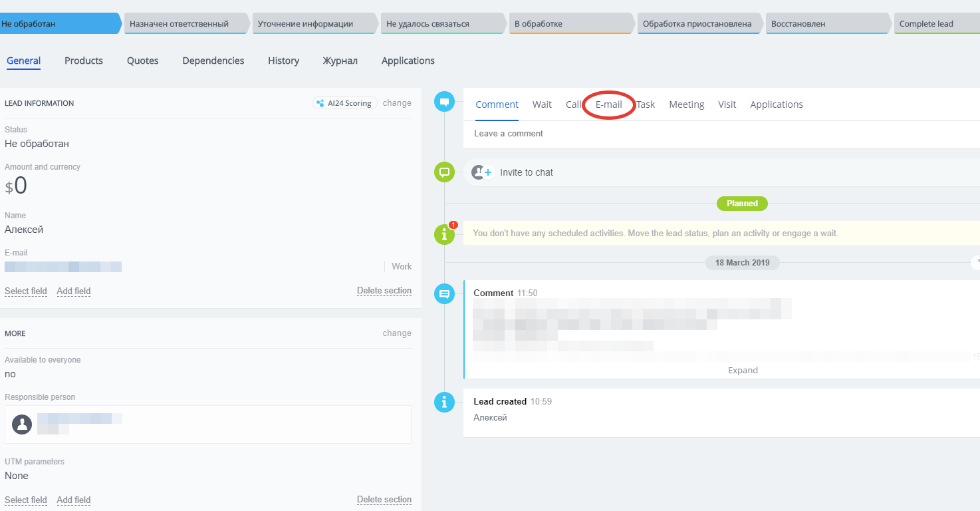Click Select field under UTM parameters
980x511 pixels.
[x=26, y=500]
